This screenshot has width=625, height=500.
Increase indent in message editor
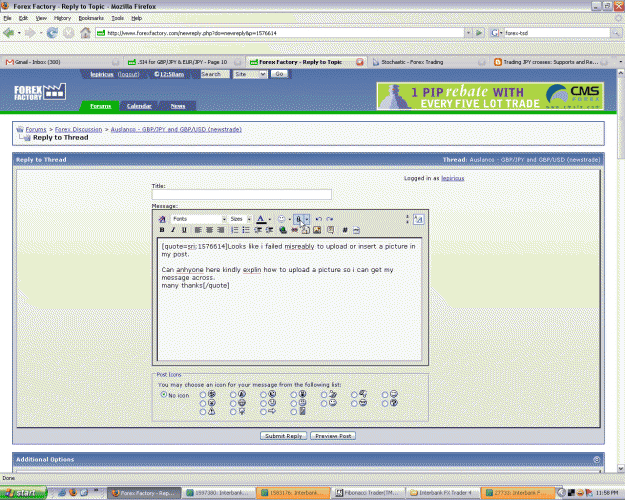[269, 230]
